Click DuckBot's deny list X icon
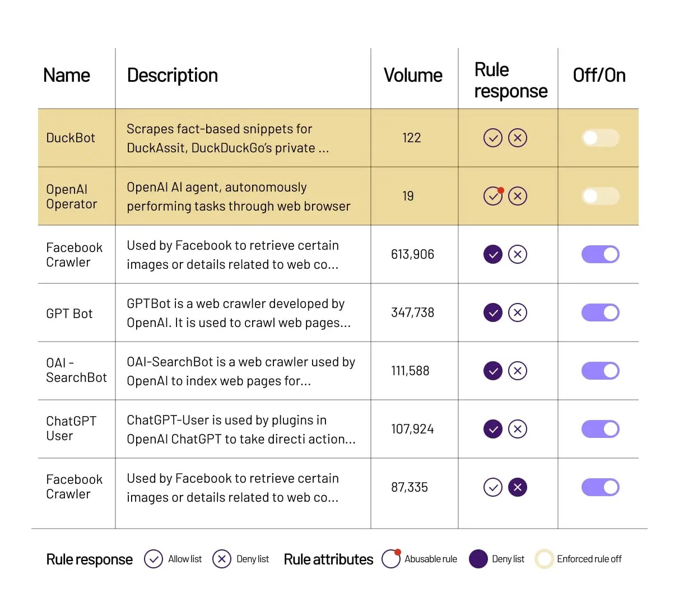The image size is (679, 616). (x=518, y=138)
